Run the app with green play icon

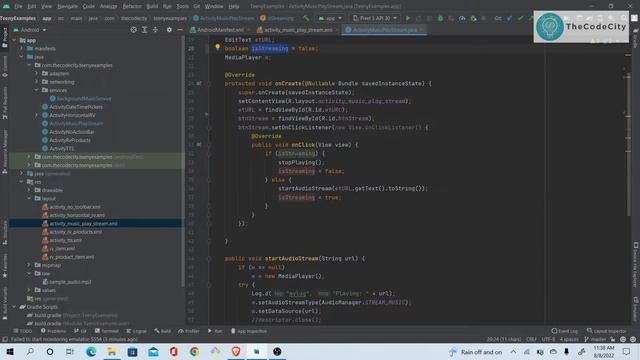pos(408,18)
